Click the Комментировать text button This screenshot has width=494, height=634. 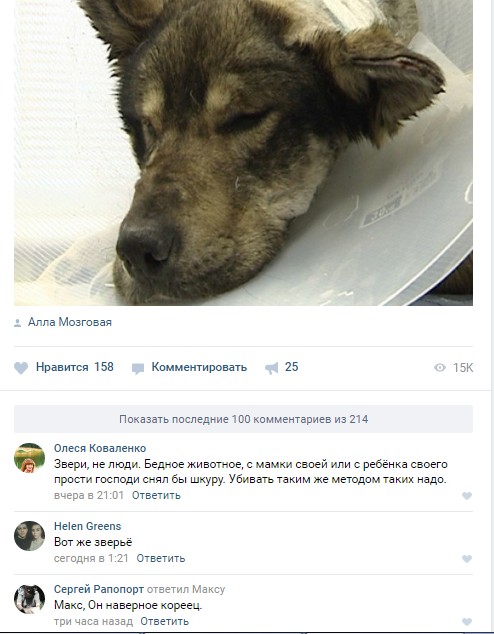coord(199,367)
